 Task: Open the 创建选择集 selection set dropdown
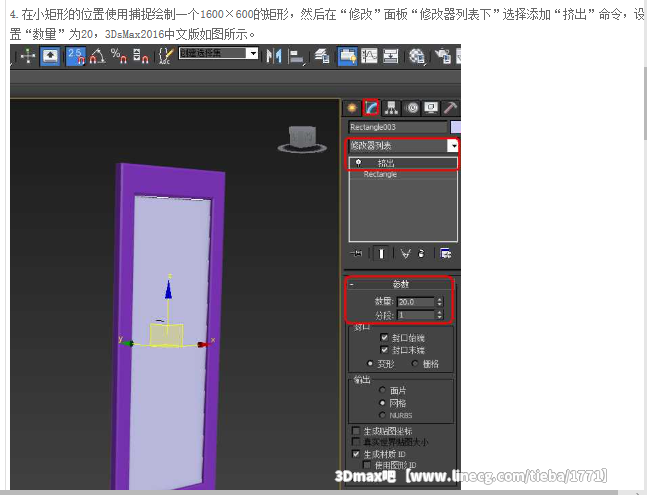coord(219,53)
